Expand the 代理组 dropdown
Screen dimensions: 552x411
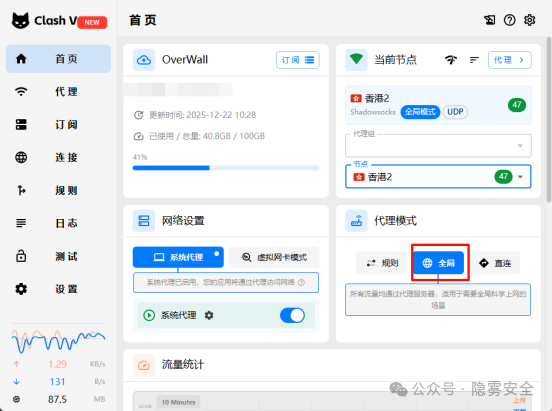click(438, 145)
